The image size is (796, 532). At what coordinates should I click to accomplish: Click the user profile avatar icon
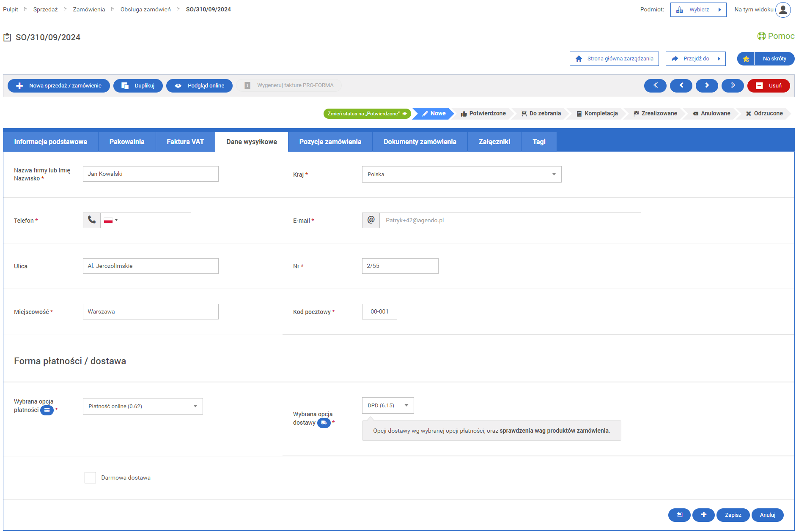pos(783,10)
